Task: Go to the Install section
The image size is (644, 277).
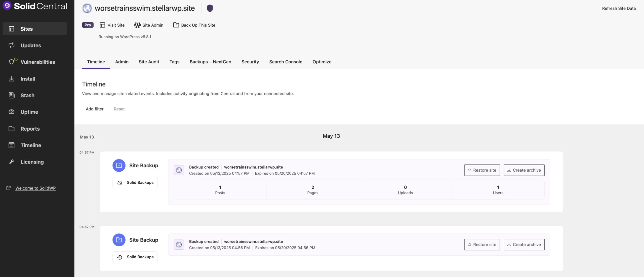Action: pos(28,79)
